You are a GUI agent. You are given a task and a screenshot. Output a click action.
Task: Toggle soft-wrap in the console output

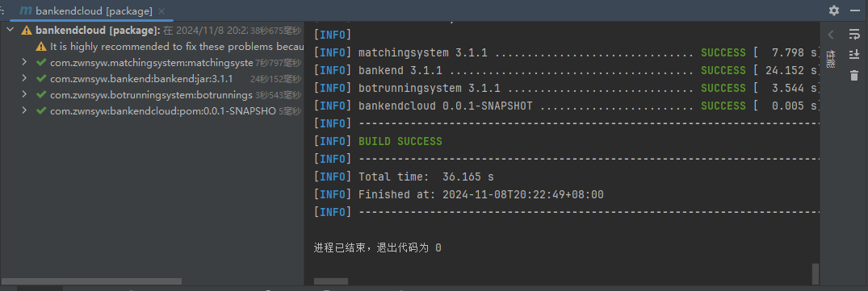coord(854,35)
